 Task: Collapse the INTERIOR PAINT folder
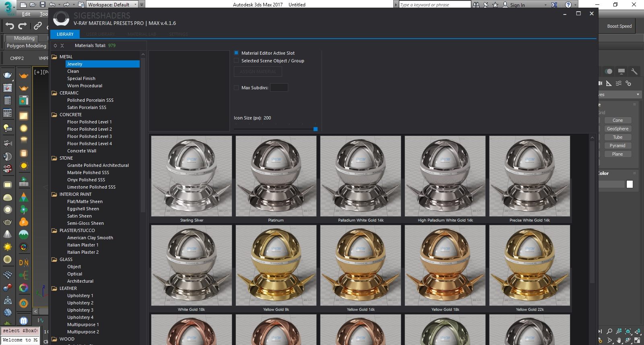pos(54,194)
